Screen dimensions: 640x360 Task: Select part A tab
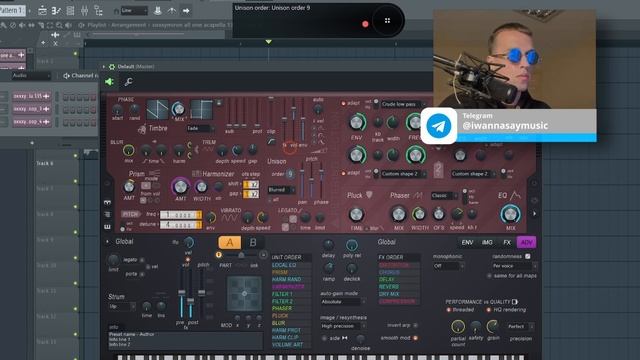pyautogui.click(x=230, y=242)
